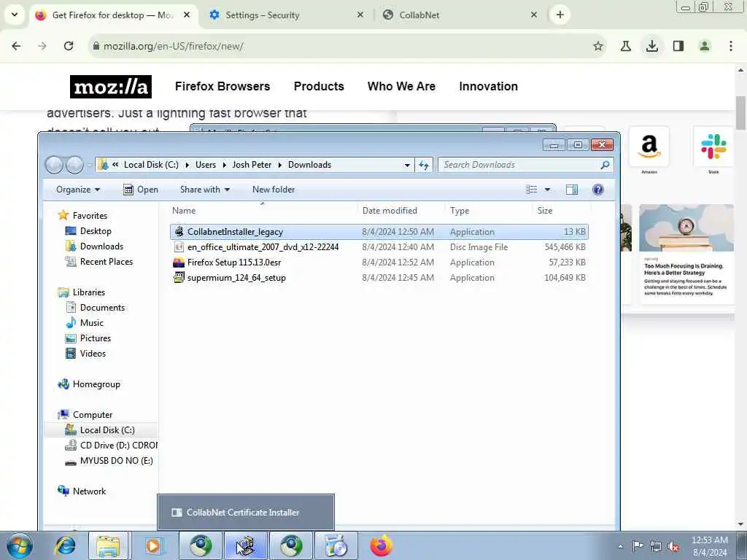Screen dimensions: 747x560
Task: Open Recent Places in sidebar
Action: 107,262
